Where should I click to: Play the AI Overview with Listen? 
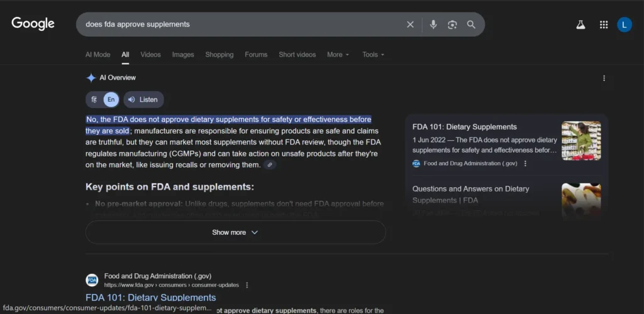click(143, 99)
